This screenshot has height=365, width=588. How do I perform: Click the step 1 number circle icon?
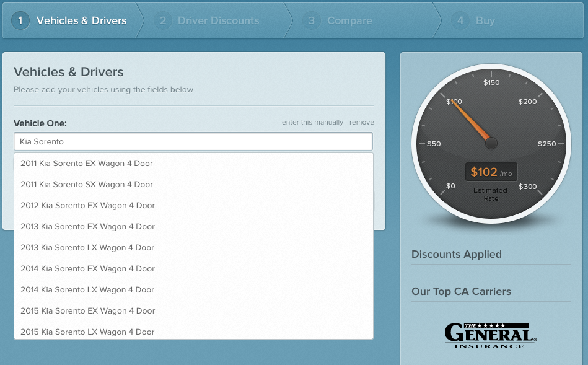tap(20, 20)
